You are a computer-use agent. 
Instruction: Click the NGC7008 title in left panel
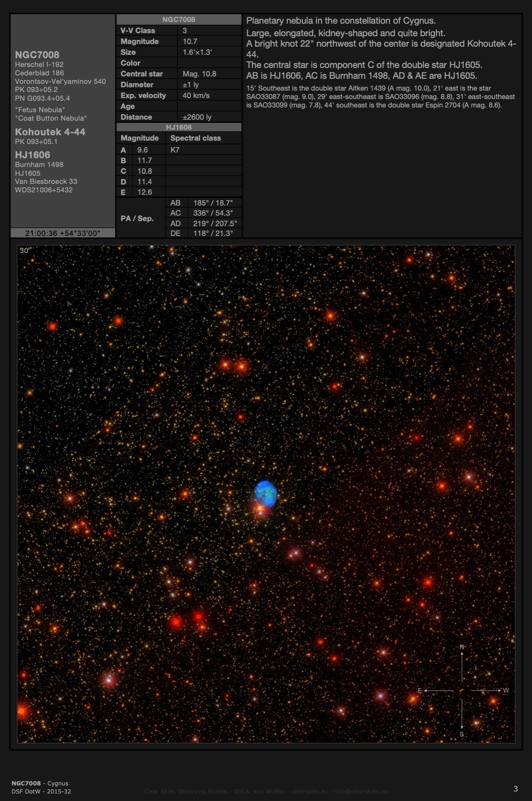click(x=37, y=55)
